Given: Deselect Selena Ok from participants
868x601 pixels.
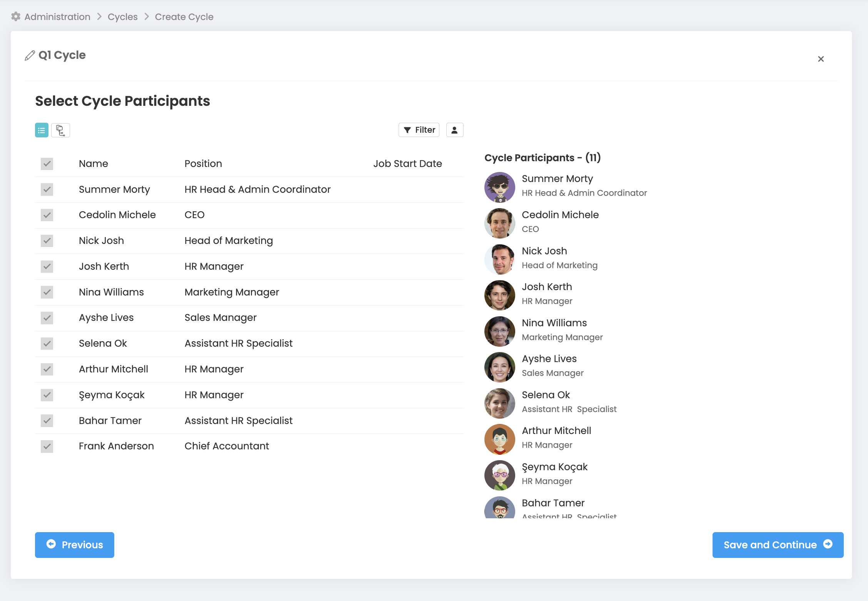Looking at the screenshot, I should (x=47, y=344).
